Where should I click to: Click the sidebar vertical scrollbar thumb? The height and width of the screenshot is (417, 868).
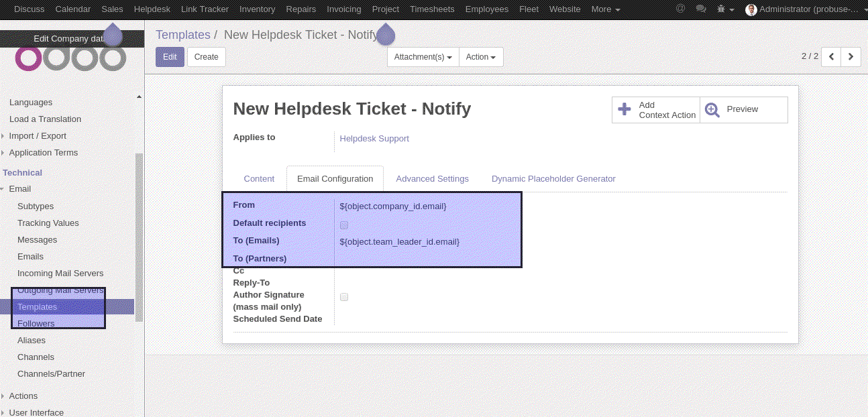point(140,237)
